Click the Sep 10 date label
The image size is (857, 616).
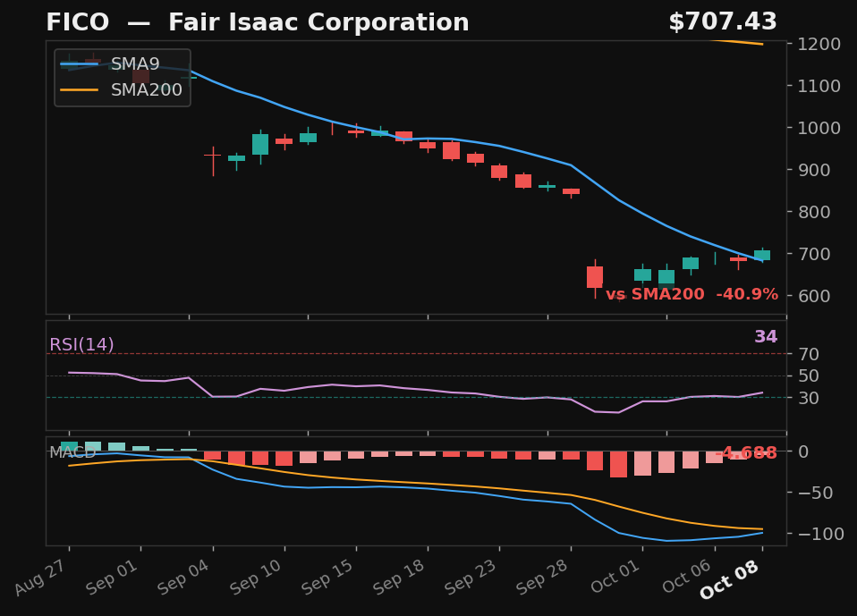[256, 578]
